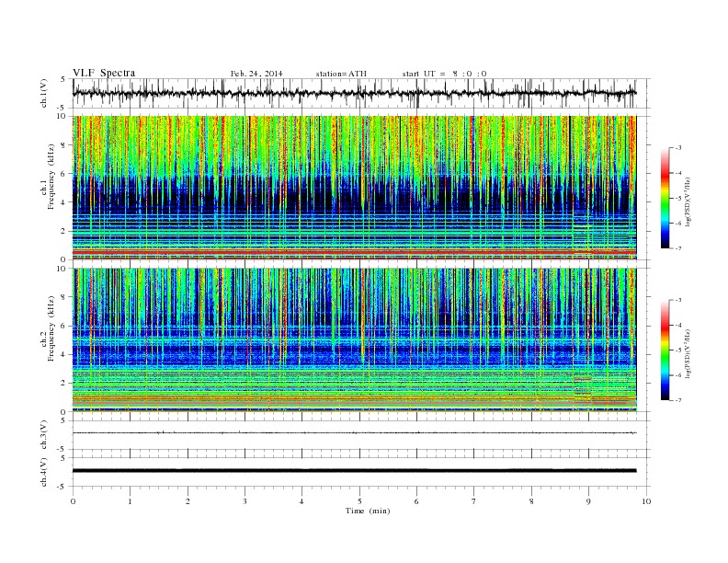Click the ch.1 voltage waveform trace

(354, 93)
